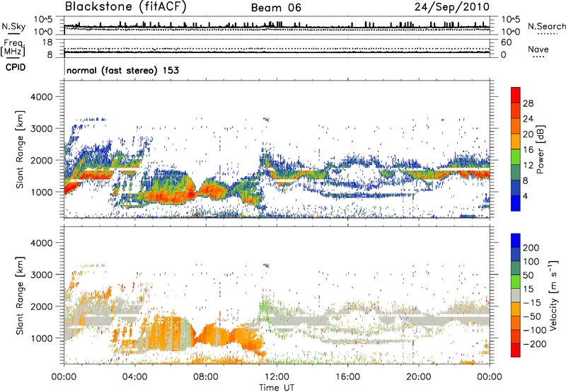Click the blue top of Velocity colorbar
Image resolution: width=566 pixels, height=392 pixels.
coord(516,240)
